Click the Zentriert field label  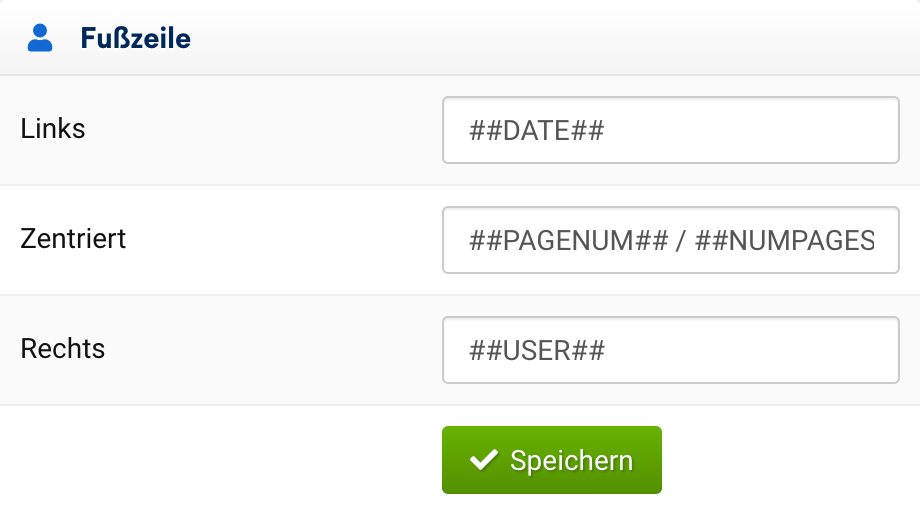pyautogui.click(x=73, y=239)
